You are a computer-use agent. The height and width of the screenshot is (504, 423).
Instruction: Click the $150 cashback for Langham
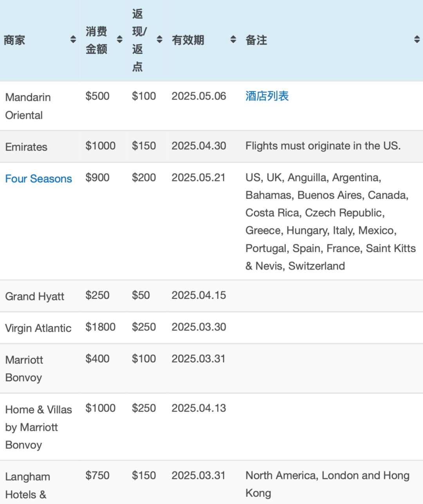click(x=144, y=475)
